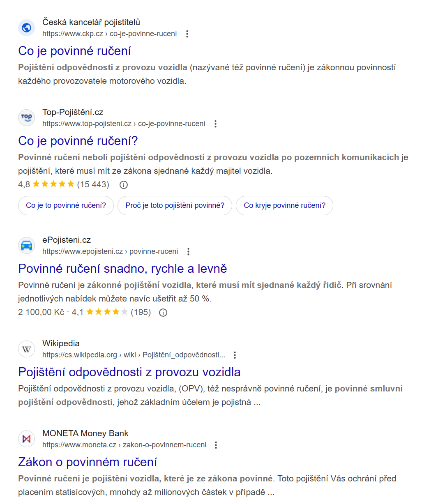Screen dimensions: 445x504
Task: Click the blue car favicon of ePojisteni.cz
Action: click(x=26, y=245)
